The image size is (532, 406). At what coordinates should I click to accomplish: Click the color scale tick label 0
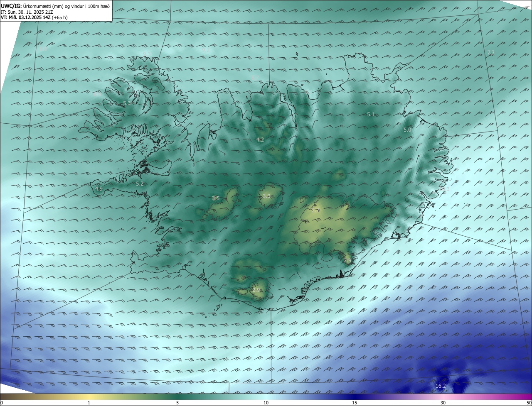(2, 403)
